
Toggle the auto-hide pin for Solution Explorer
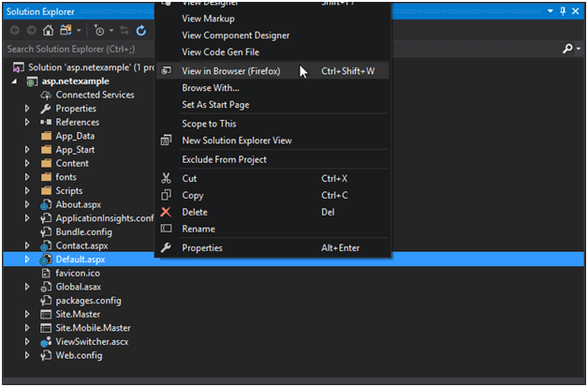coord(562,10)
